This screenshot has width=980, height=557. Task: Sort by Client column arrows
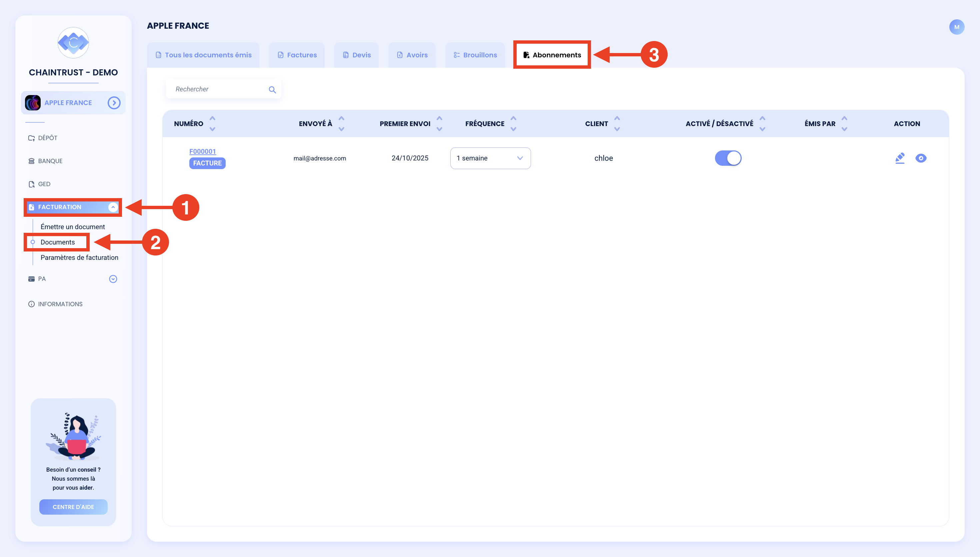(617, 123)
